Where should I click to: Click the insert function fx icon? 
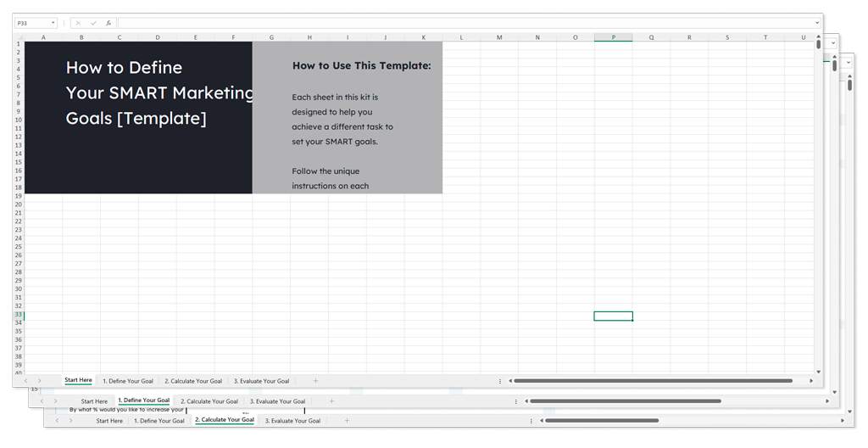pyautogui.click(x=108, y=23)
